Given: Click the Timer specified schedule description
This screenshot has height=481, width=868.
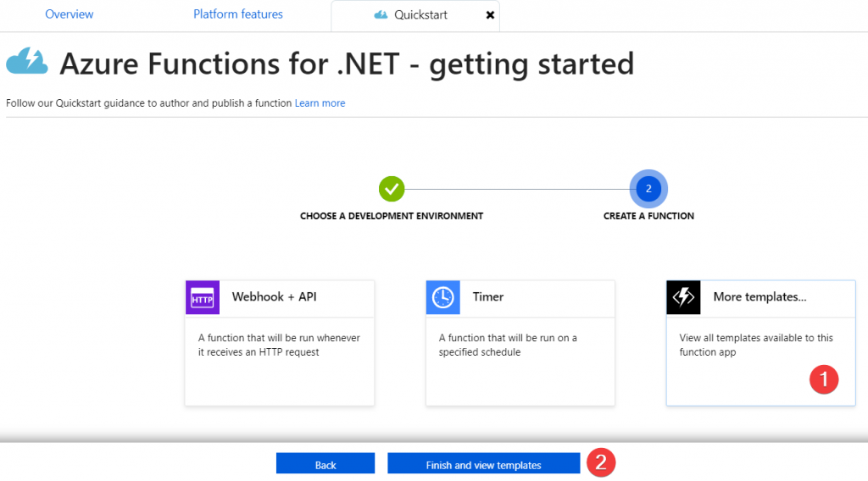Looking at the screenshot, I should coord(508,345).
